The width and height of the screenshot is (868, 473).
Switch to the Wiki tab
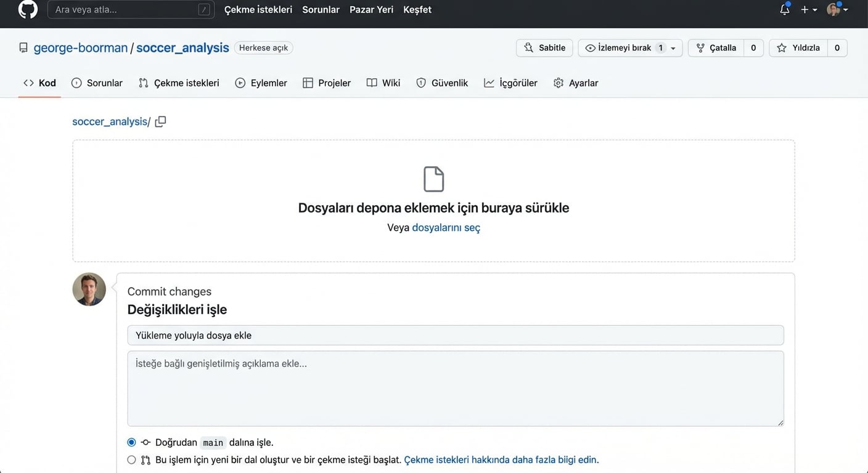point(383,83)
